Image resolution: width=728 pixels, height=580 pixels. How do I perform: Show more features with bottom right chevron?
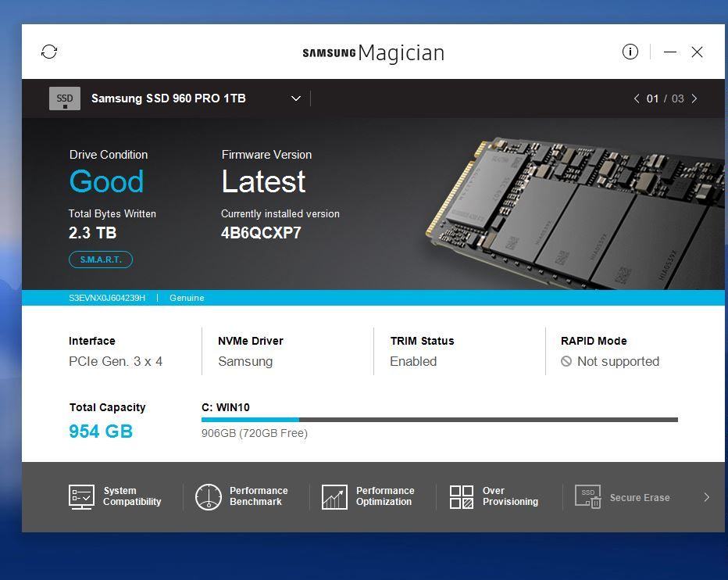(x=707, y=497)
